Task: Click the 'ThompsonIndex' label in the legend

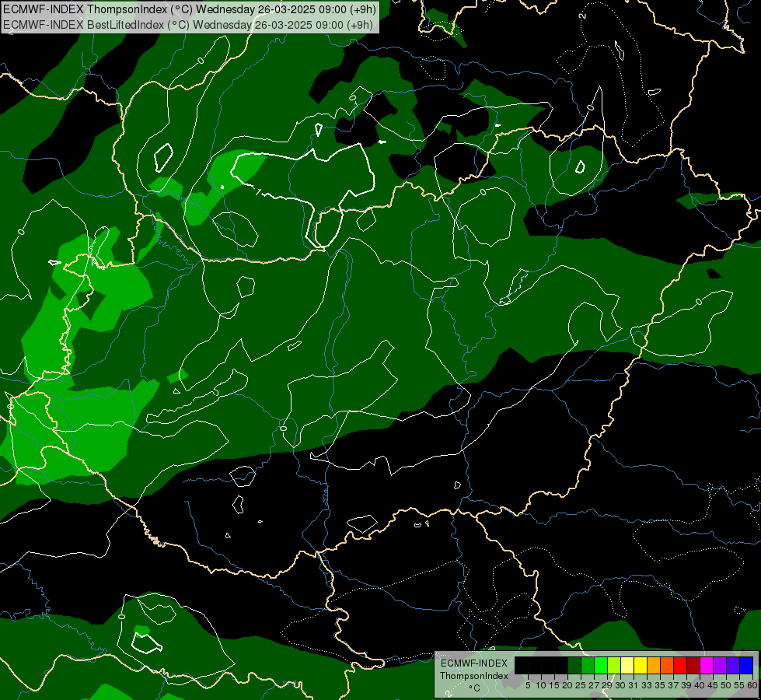Action: pos(474,676)
